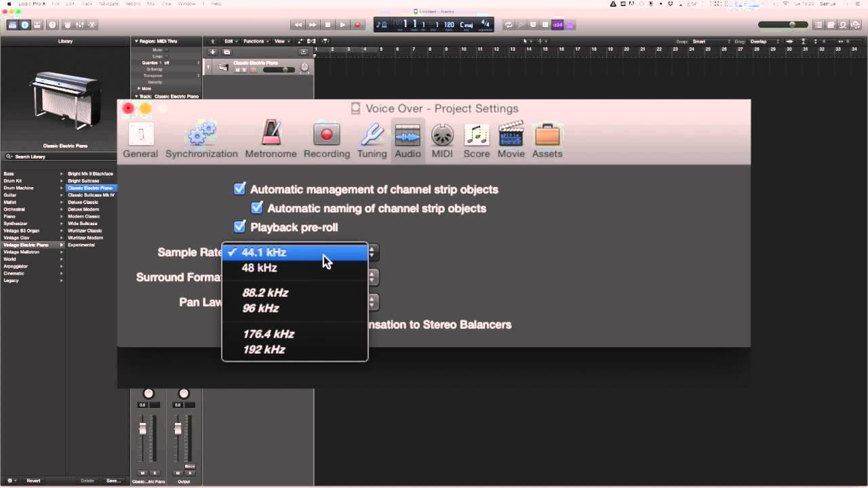868x488 pixels.
Task: Click the Play transport button
Action: pos(342,25)
